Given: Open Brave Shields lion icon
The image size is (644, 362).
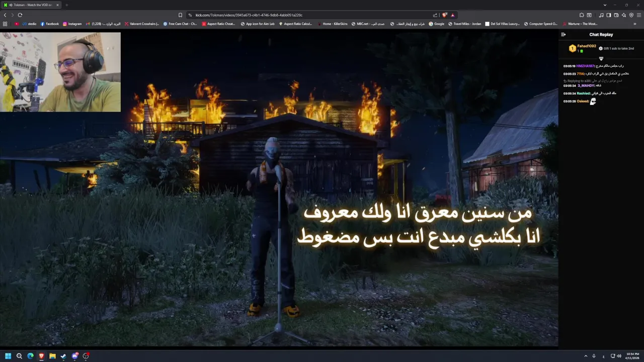Looking at the screenshot, I should pos(444,15).
